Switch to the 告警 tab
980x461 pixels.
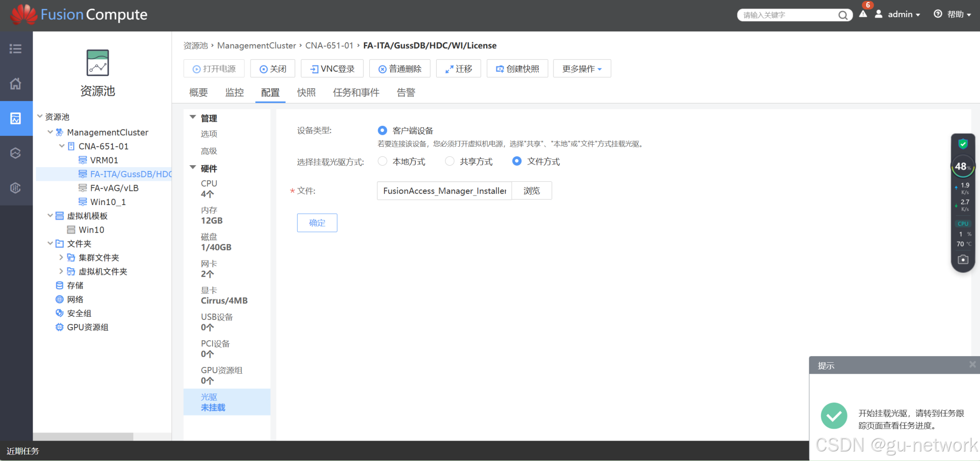pyautogui.click(x=406, y=93)
